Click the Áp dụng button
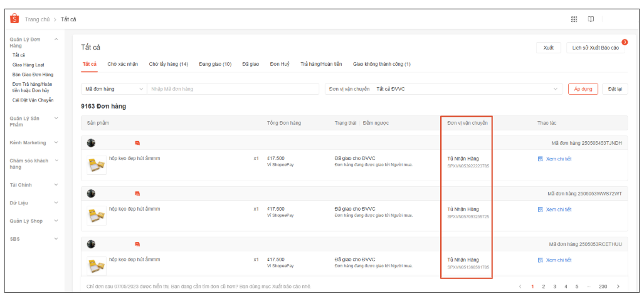Screen dimensions: 644x296 pos(583,89)
